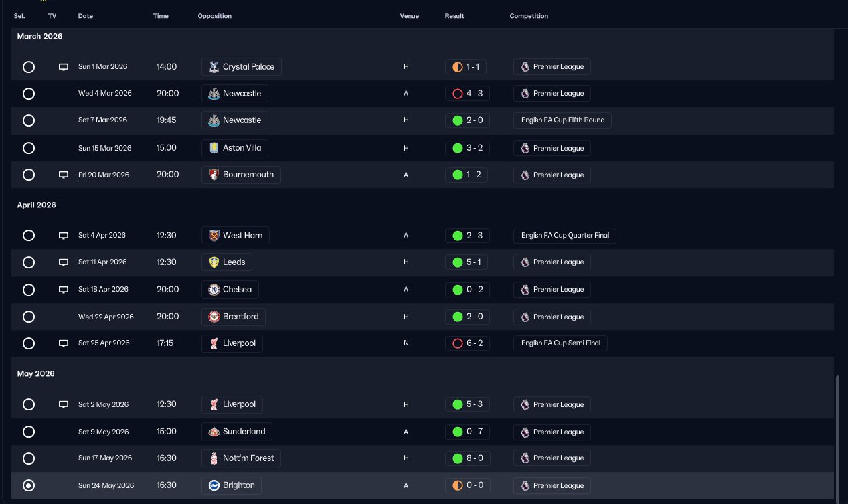This screenshot has width=848, height=504.
Task: Sort by the Competition column header
Action: [529, 16]
